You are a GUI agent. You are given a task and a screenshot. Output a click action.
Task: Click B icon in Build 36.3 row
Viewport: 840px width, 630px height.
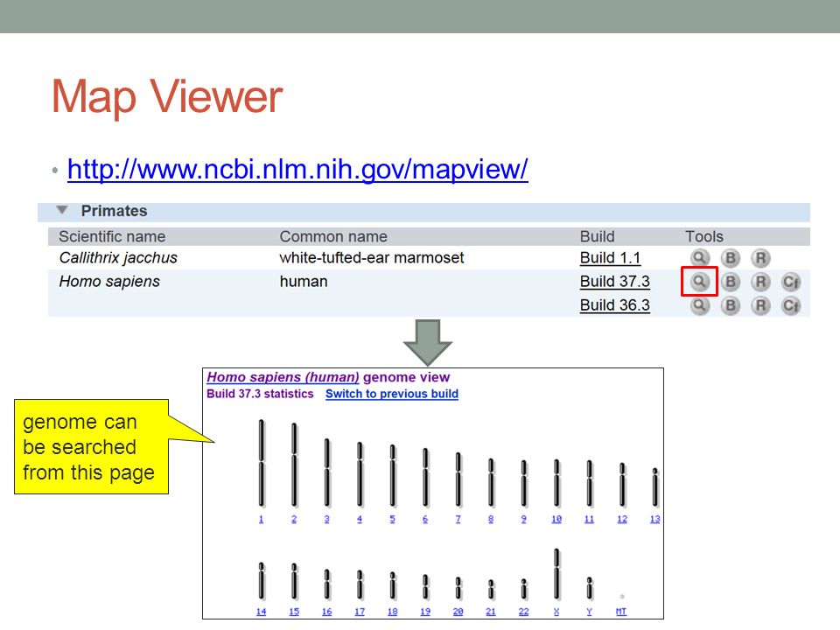730,305
